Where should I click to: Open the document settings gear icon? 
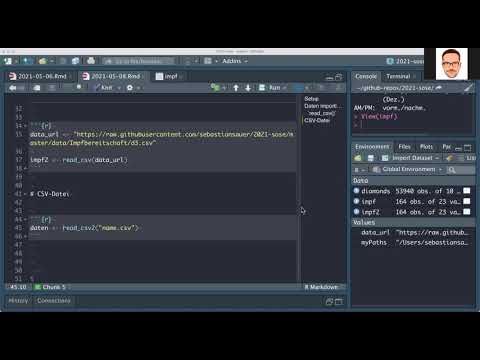[x=130, y=88]
